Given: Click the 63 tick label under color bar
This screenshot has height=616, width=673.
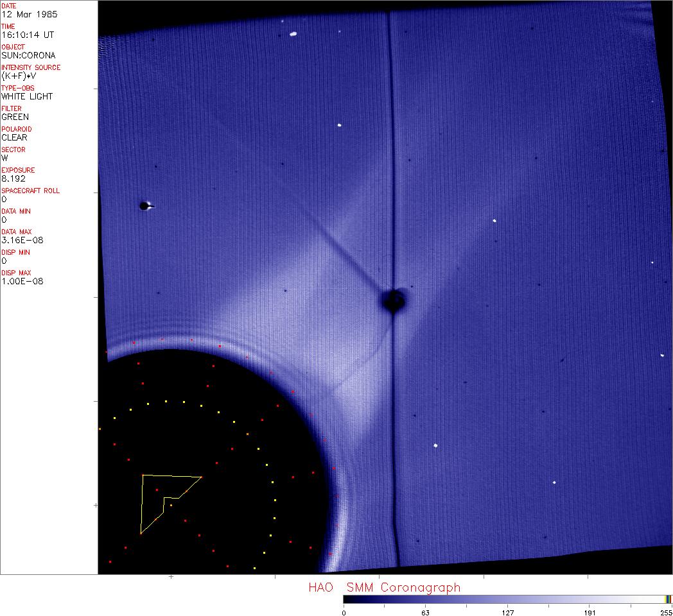Looking at the screenshot, I should coord(425,612).
